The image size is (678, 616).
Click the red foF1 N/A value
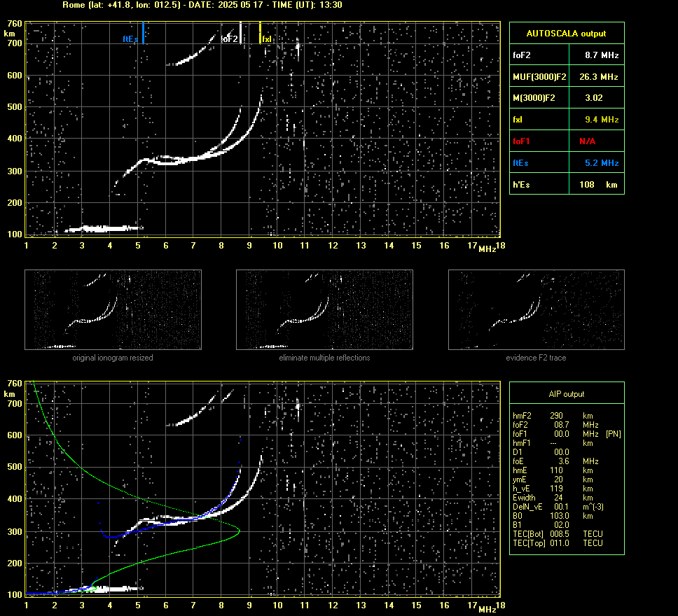pos(587,141)
